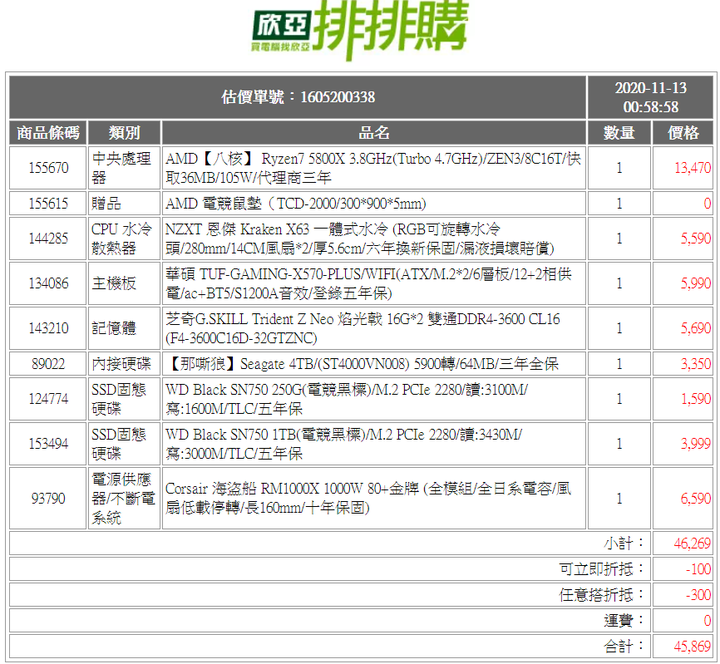Select barcode 155670

[x=48, y=168]
